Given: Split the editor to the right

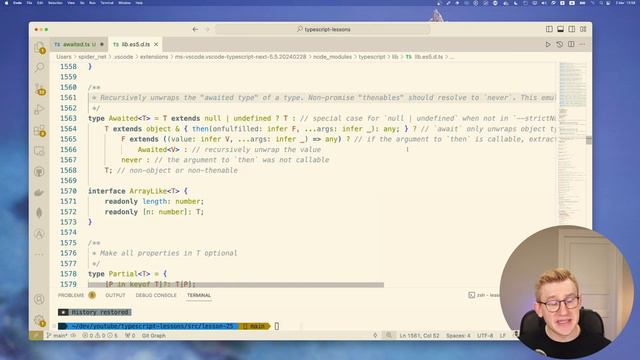Looking at the screenshot, I should [571, 44].
